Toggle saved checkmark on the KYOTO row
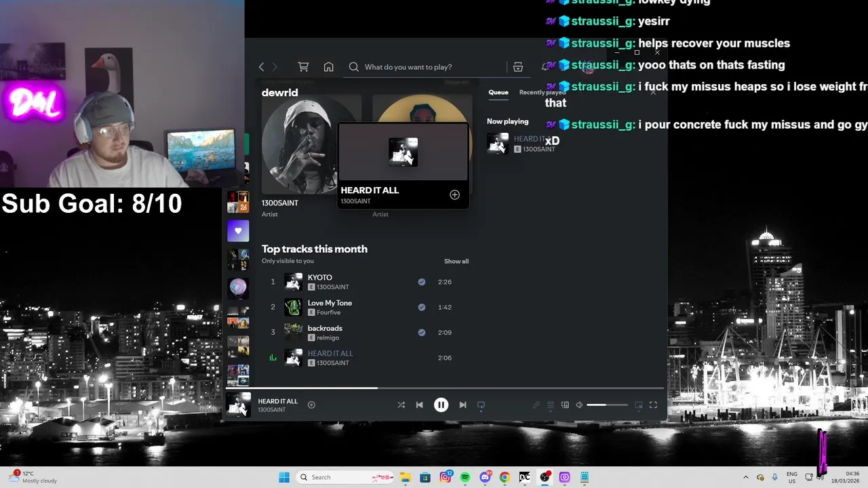868x488 pixels. point(422,282)
